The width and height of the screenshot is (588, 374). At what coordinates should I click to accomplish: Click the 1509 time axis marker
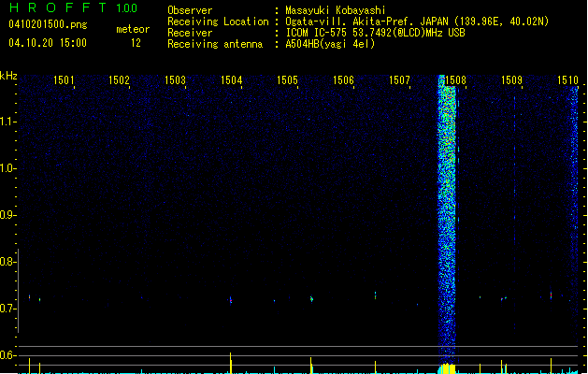[x=512, y=80]
